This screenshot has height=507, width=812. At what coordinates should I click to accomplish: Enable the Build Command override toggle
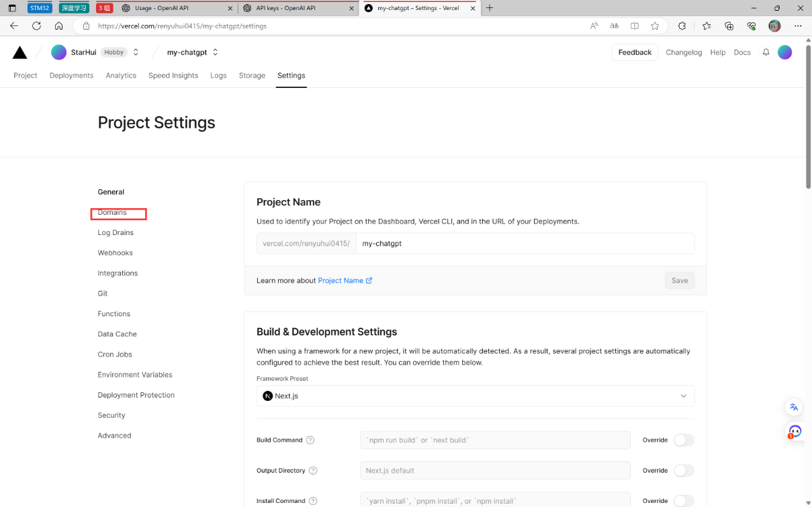click(x=684, y=441)
